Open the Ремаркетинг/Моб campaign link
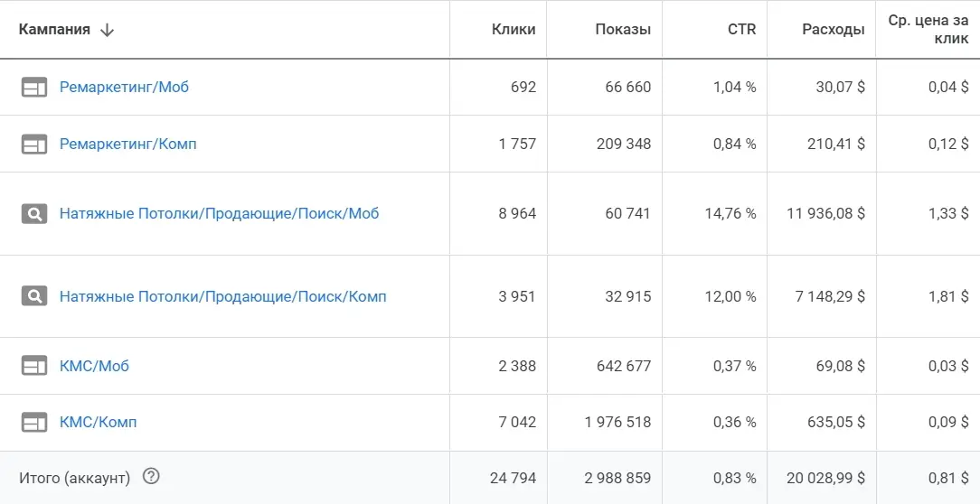 tap(124, 88)
